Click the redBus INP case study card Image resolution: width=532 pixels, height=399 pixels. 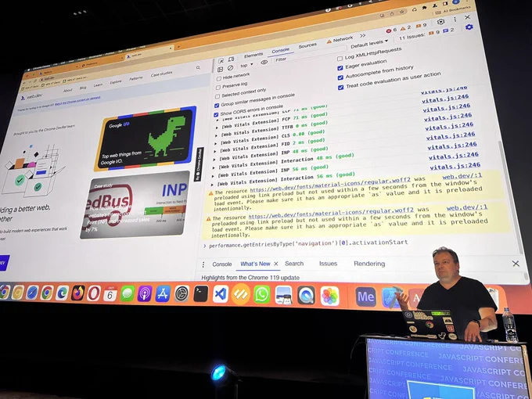point(135,205)
